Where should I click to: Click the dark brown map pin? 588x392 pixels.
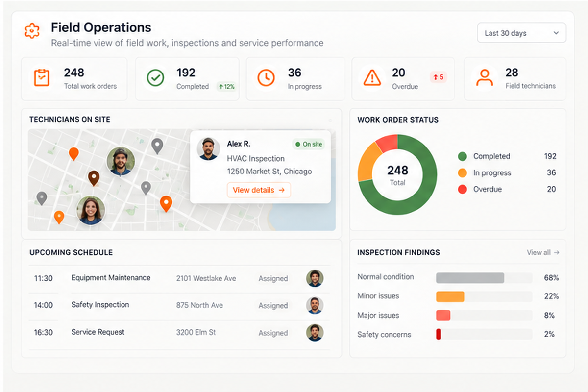[94, 178]
